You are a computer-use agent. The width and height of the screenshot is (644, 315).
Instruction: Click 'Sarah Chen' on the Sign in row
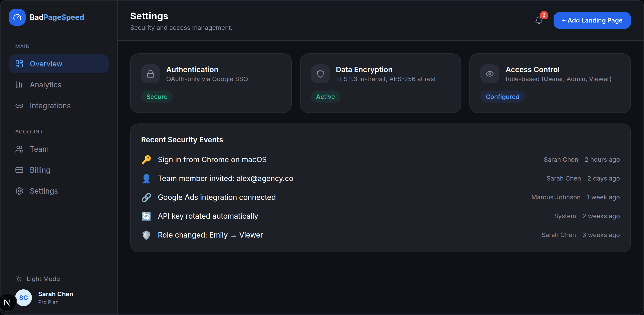(561, 160)
